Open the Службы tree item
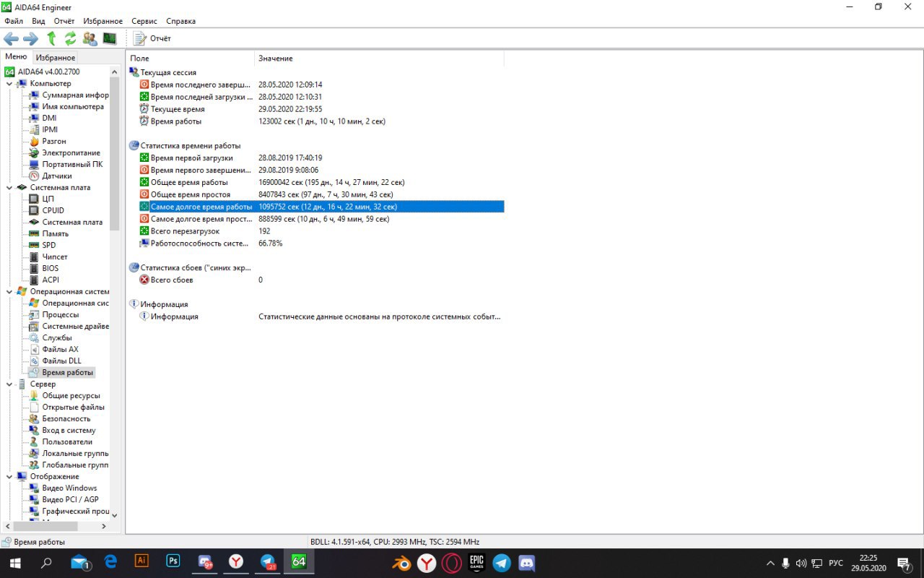 pos(51,338)
